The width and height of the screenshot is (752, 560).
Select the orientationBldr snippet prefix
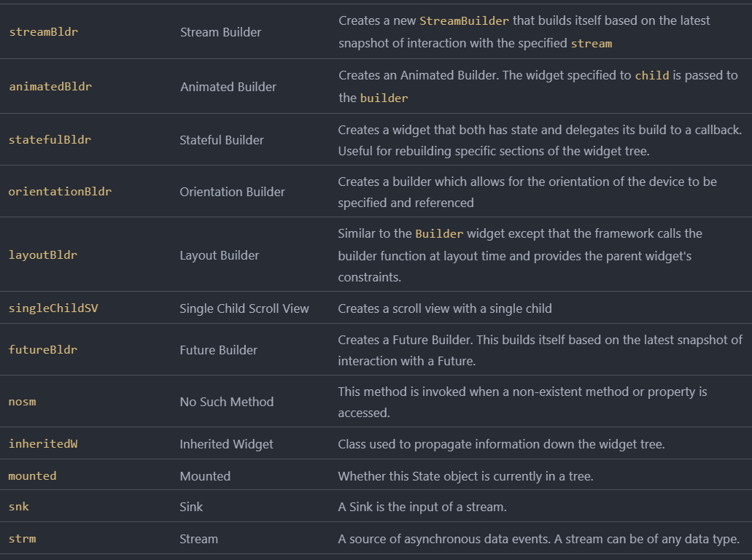point(60,192)
